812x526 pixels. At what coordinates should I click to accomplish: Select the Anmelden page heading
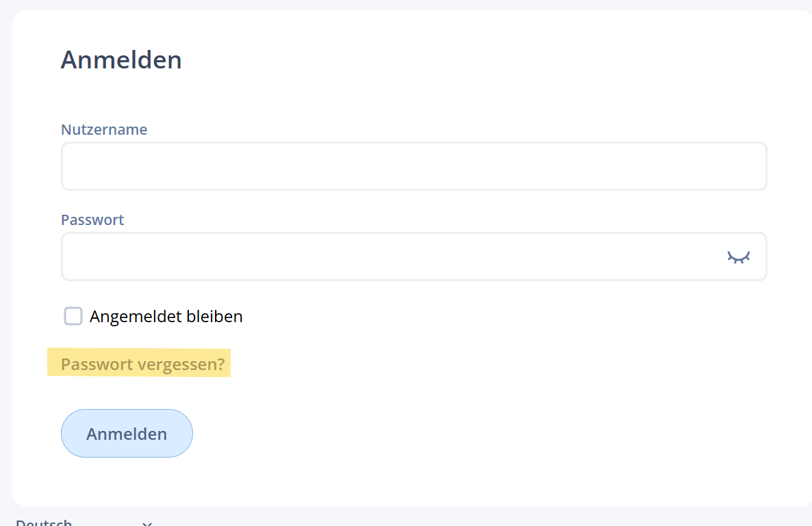121,60
